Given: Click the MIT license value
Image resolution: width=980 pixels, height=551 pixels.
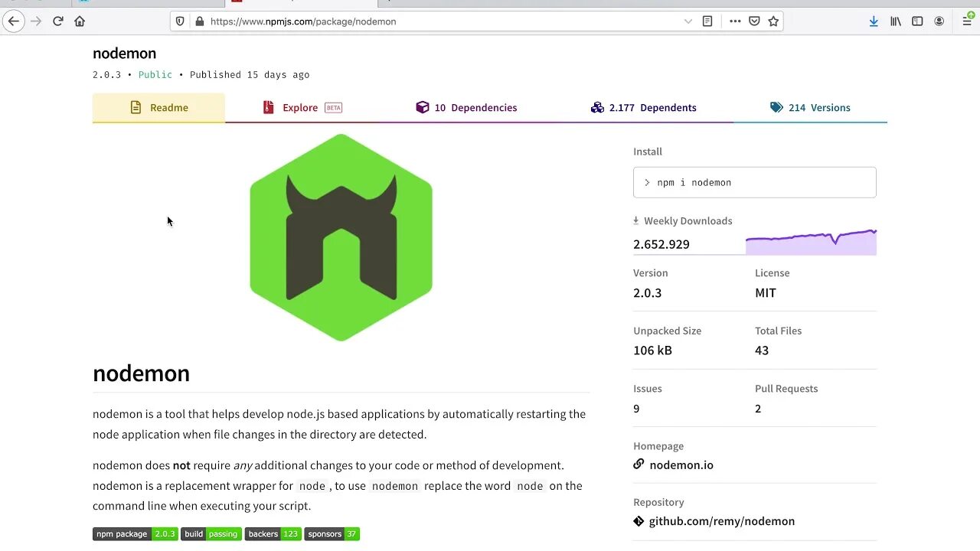Looking at the screenshot, I should pos(766,293).
